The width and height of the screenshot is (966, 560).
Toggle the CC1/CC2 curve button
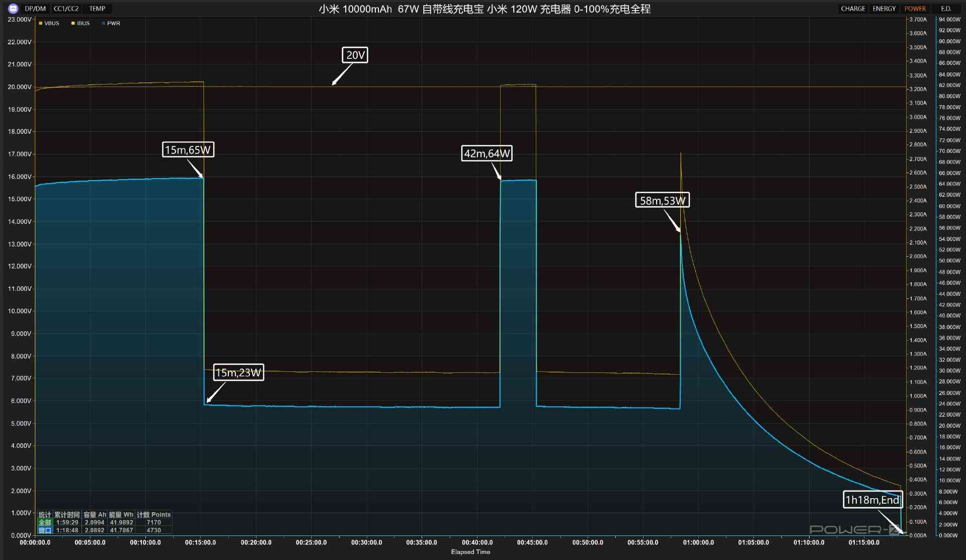[x=66, y=9]
